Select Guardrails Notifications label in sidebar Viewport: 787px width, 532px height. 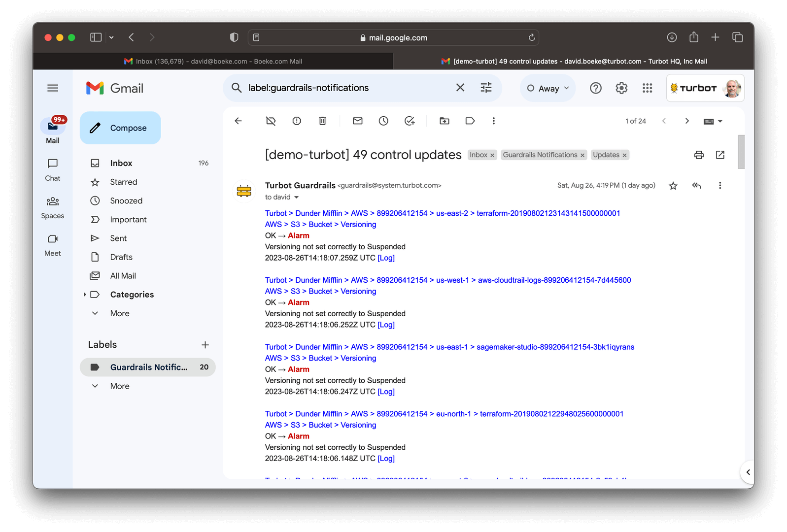pos(148,367)
